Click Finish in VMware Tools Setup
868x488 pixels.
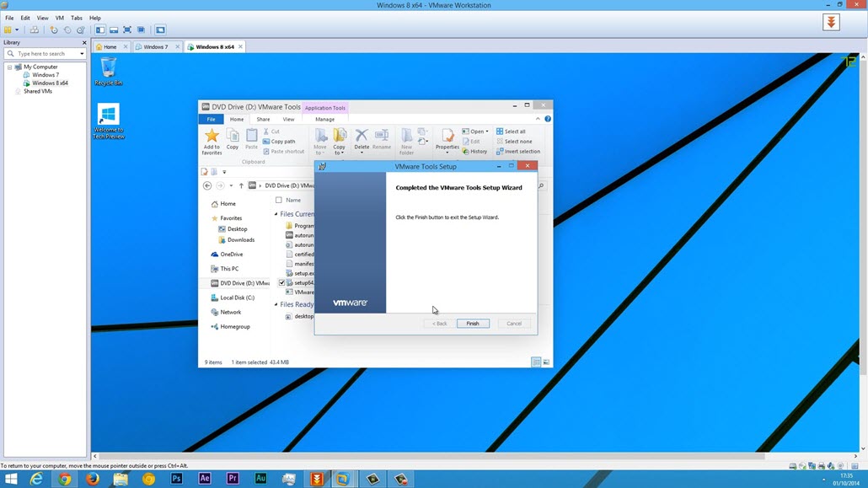[473, 324]
